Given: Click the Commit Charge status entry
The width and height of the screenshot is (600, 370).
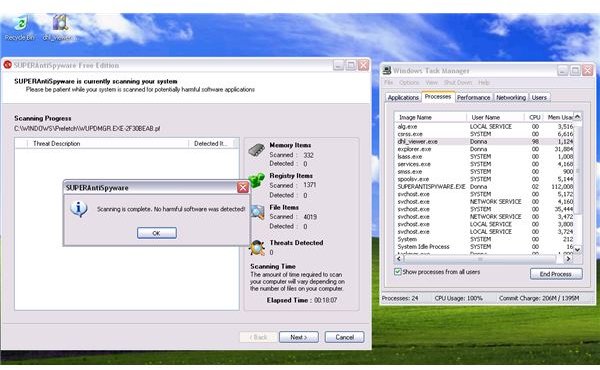Looking at the screenshot, I should click(x=539, y=298).
